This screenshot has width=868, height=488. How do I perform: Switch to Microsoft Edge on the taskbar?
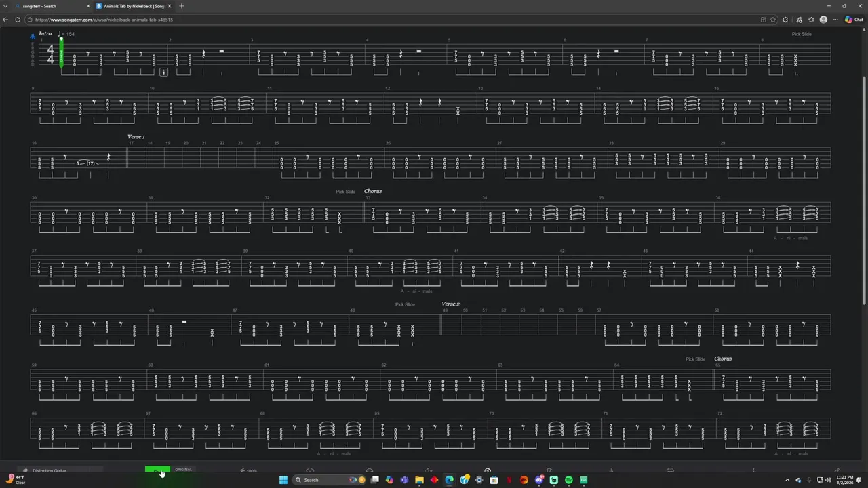(x=449, y=480)
